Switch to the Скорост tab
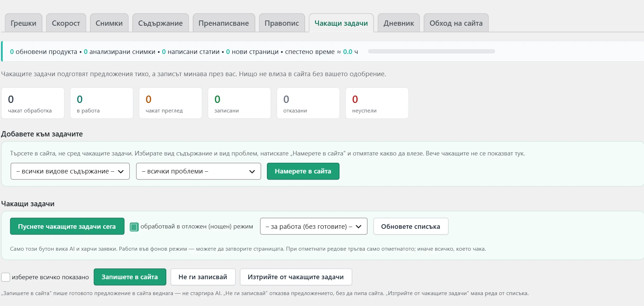Image resolution: width=644 pixels, height=306 pixels. click(x=66, y=23)
